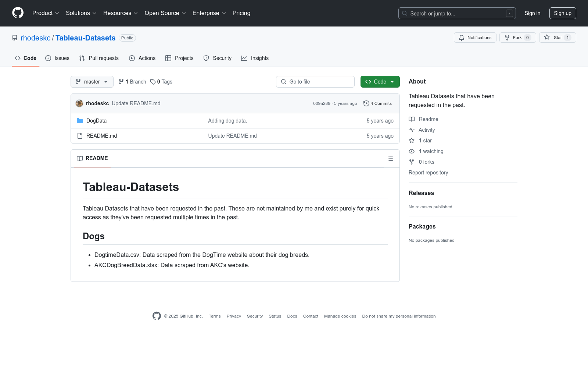Click the commits history clock icon
588x368 pixels.
coord(366,103)
